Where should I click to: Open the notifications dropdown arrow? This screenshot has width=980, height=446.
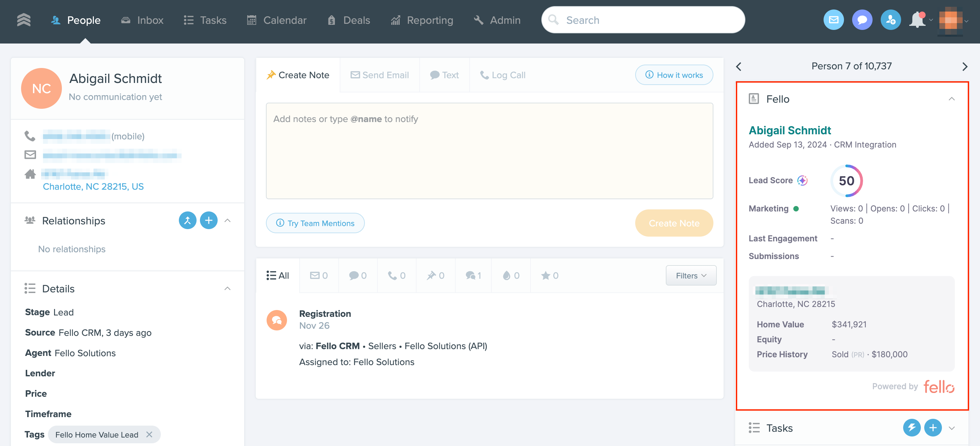pos(931,20)
